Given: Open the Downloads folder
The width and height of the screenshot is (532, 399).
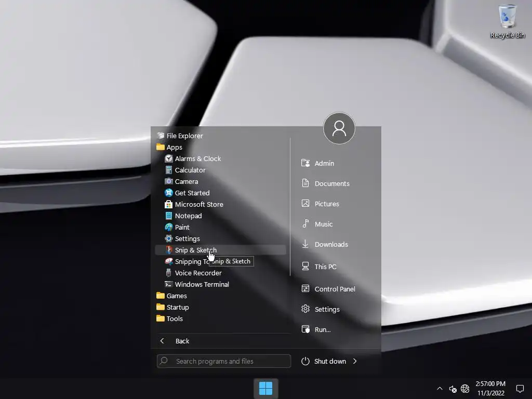Looking at the screenshot, I should pyautogui.click(x=325, y=244).
